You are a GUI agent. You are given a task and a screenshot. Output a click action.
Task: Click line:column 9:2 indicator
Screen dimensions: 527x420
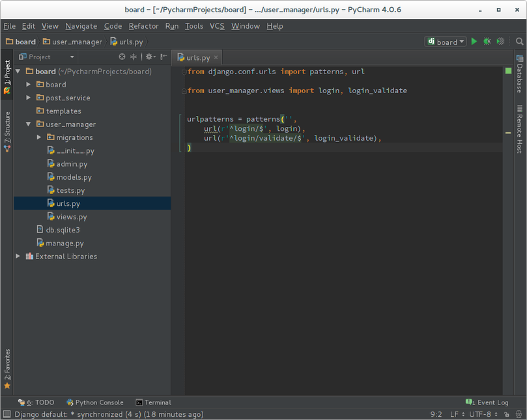pos(436,414)
